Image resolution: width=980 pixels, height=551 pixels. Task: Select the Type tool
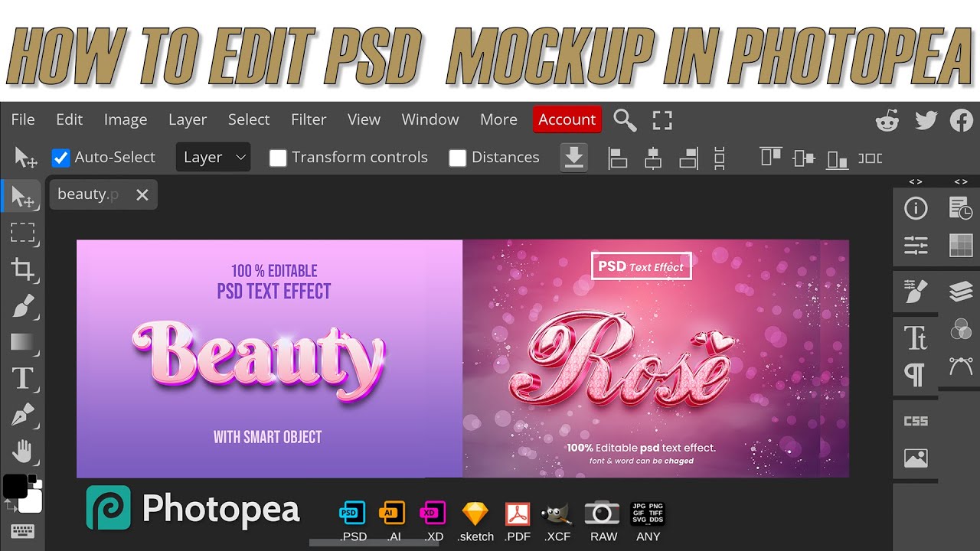[22, 378]
